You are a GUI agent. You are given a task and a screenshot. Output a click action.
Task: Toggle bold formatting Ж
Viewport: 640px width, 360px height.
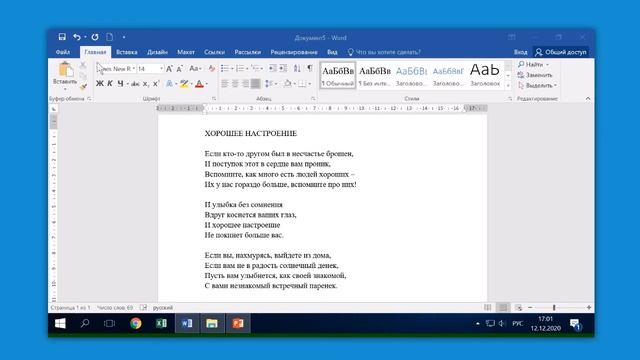tap(100, 84)
